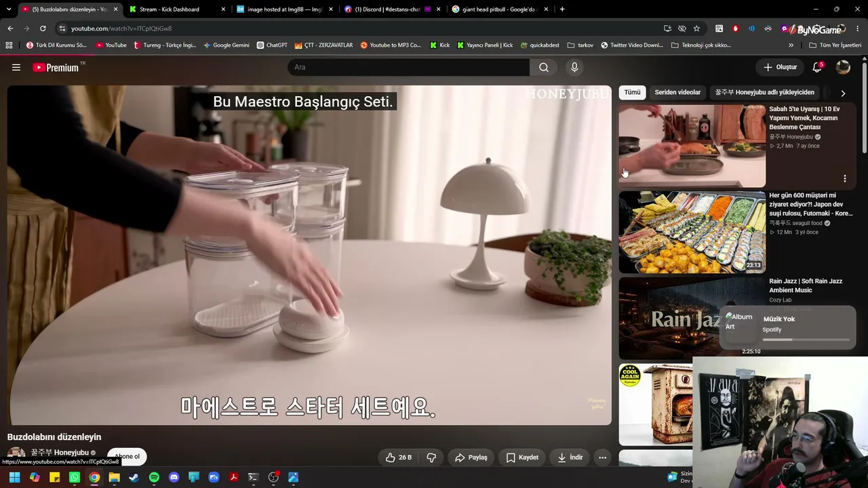Open options menu for 'Sabah 5'te Uyanış' video
The image size is (868, 488).
pyautogui.click(x=845, y=178)
